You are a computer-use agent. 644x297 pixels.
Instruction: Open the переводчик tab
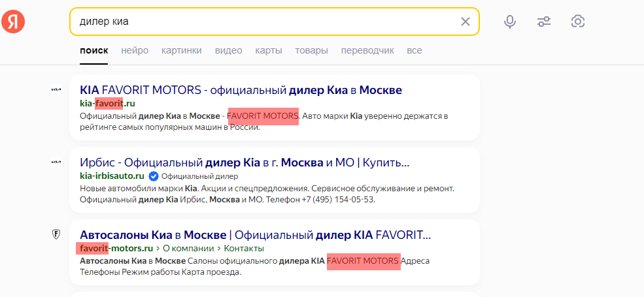tap(367, 50)
